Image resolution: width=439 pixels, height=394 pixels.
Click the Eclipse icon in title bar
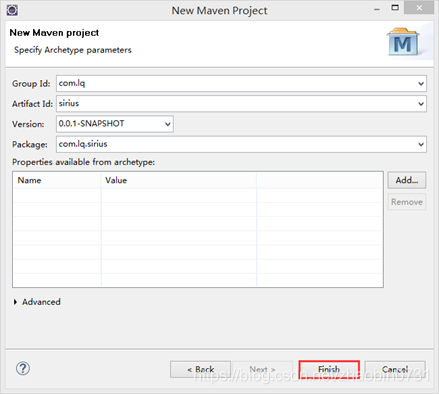12,10
